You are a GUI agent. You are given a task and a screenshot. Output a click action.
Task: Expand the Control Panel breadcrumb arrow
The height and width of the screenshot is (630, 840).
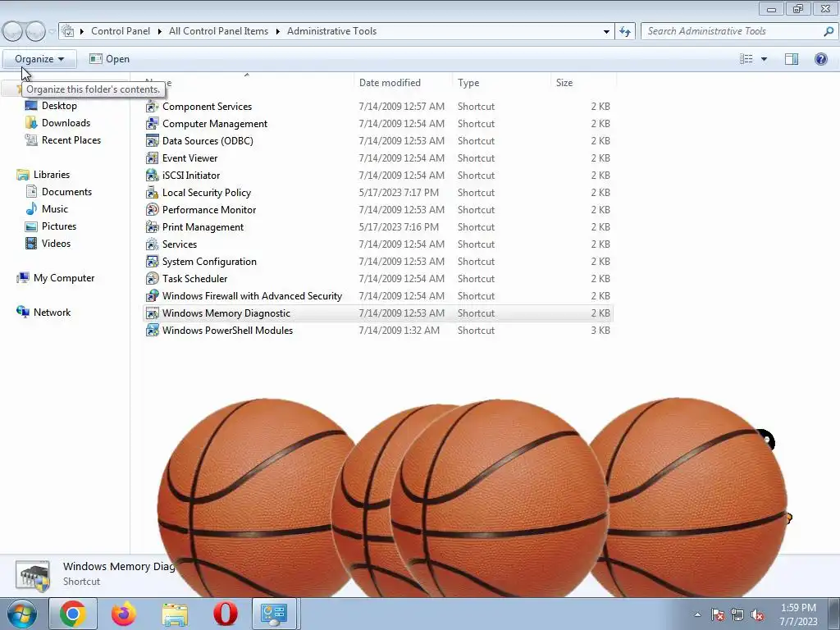pos(160,31)
